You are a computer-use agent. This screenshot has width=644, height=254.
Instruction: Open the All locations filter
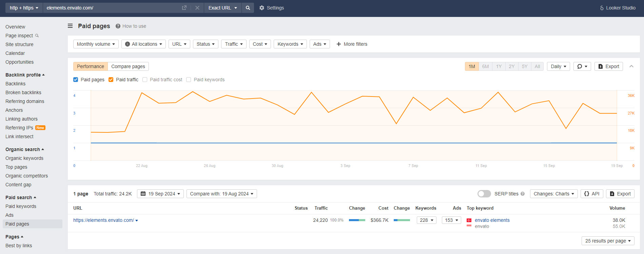click(143, 44)
